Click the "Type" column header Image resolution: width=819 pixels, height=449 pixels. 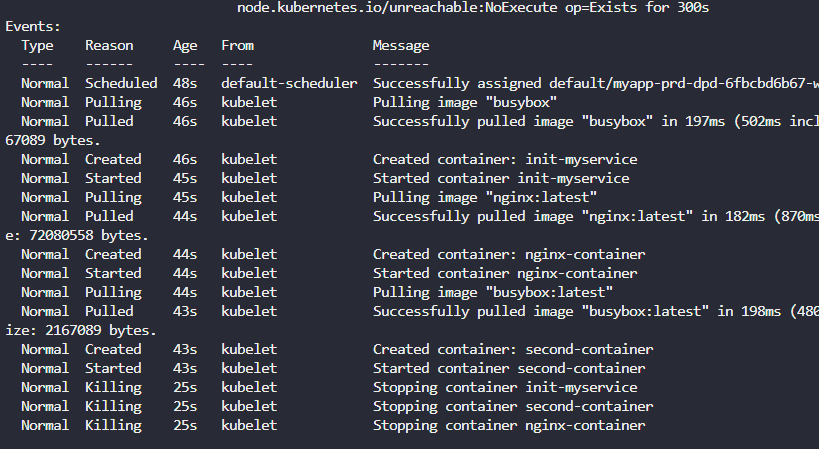37,45
